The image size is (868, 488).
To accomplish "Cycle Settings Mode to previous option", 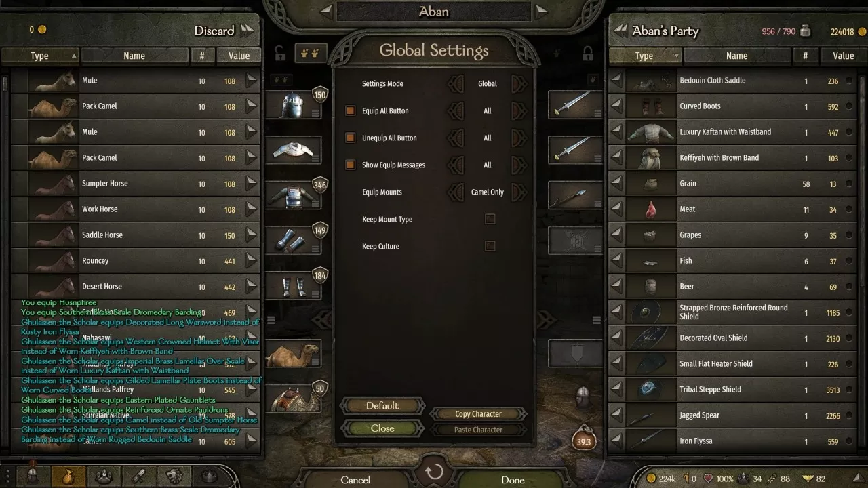I will click(x=456, y=83).
